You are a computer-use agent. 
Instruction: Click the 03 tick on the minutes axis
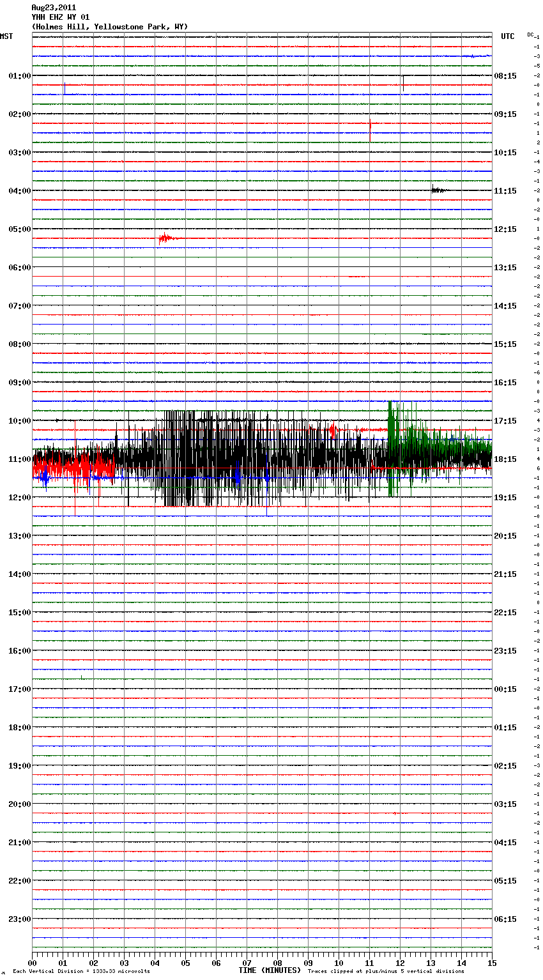click(124, 963)
